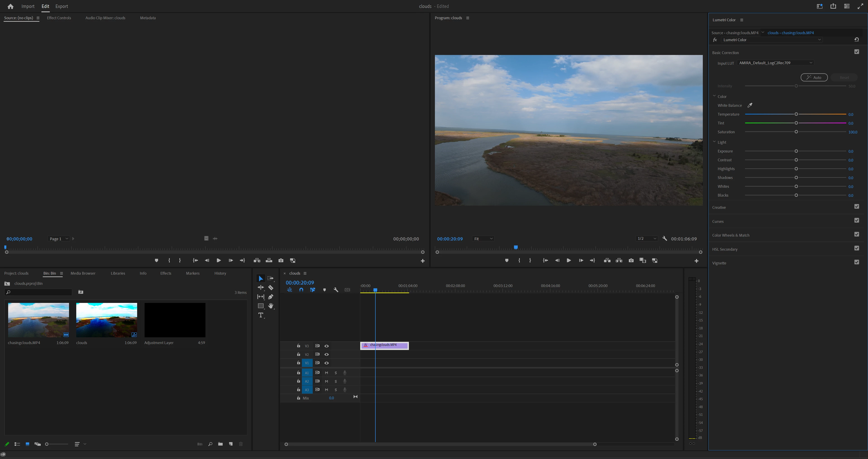868x459 pixels.
Task: Open Program monitor wrench settings
Action: click(x=665, y=238)
